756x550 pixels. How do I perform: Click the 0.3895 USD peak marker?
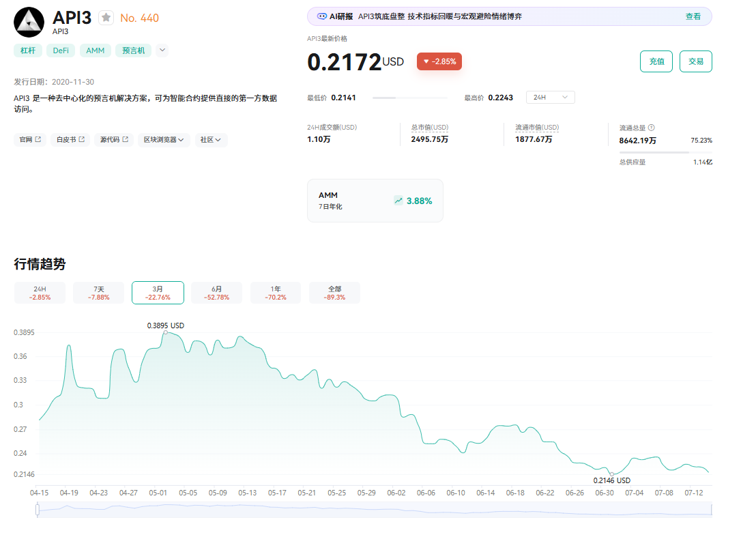[165, 332]
